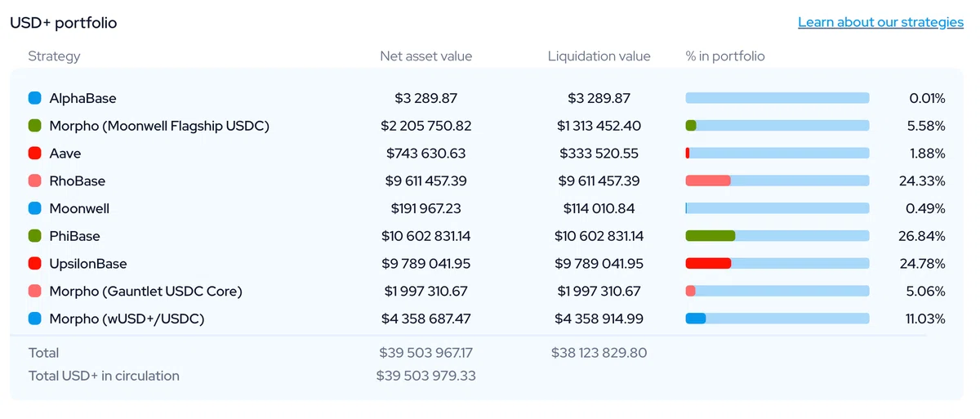The width and height of the screenshot is (980, 419).
Task: Click the 24.33% portfolio share value
Action: click(922, 181)
